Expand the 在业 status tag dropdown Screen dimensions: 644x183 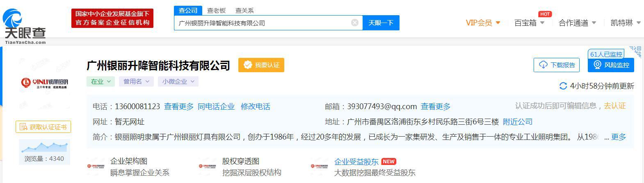[x=100, y=81]
